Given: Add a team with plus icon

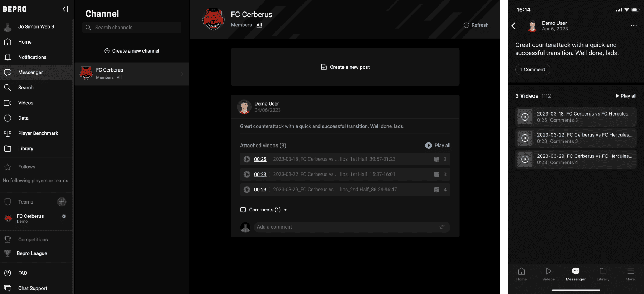Looking at the screenshot, I should (62, 202).
